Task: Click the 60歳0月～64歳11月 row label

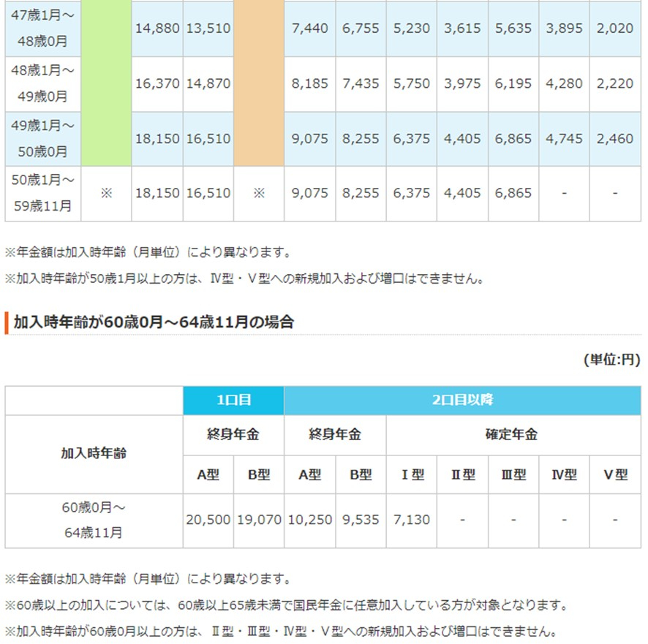Action: click(x=93, y=518)
